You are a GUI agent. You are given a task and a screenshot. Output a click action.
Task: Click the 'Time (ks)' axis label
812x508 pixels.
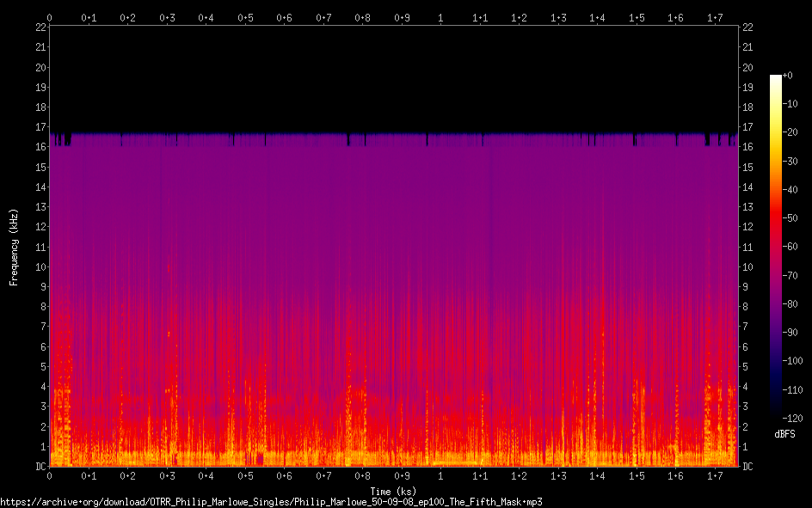tap(393, 490)
